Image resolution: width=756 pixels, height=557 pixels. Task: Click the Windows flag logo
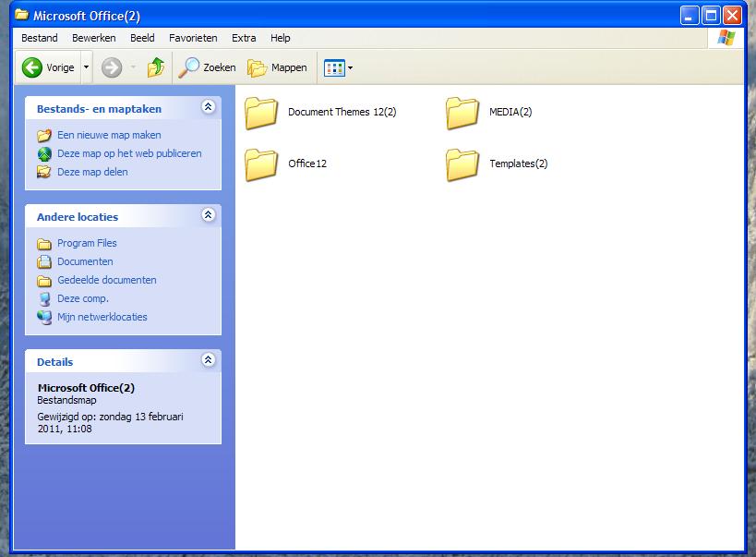point(726,38)
